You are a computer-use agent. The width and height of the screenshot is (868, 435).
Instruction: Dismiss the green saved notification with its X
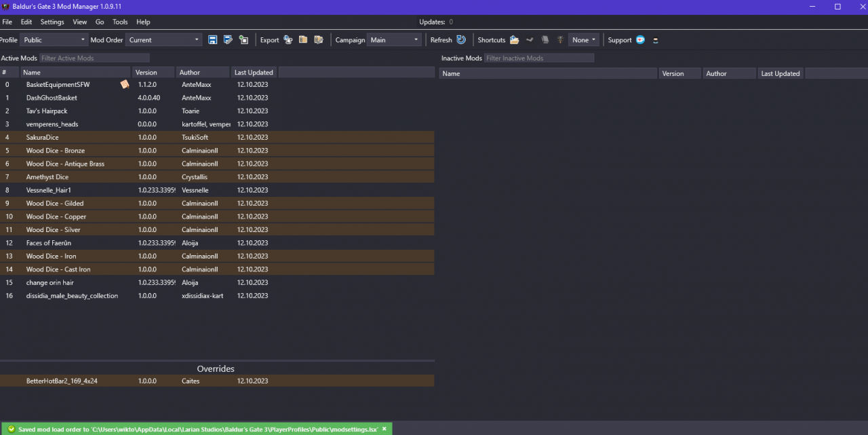coord(384,429)
